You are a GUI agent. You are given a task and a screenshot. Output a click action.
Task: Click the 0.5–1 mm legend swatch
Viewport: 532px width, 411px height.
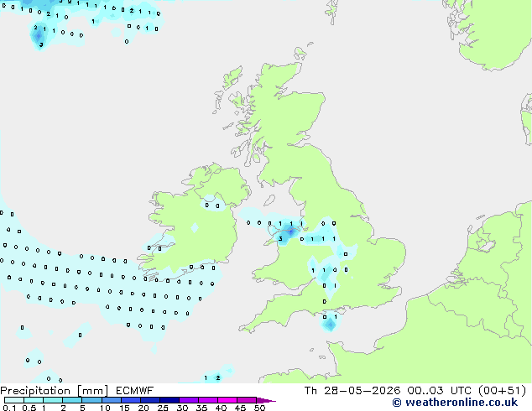(x=34, y=400)
